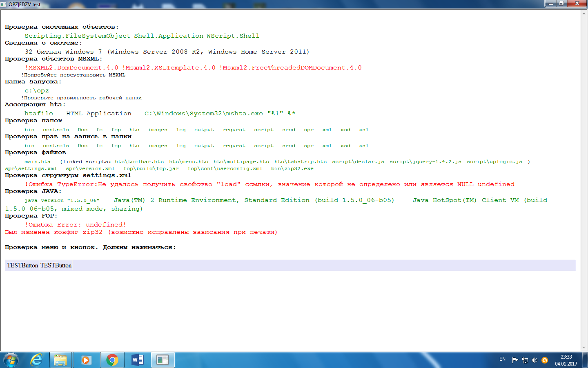Click the java version "1.5.0_06" text
This screenshot has height=368, width=588.
click(x=62, y=201)
